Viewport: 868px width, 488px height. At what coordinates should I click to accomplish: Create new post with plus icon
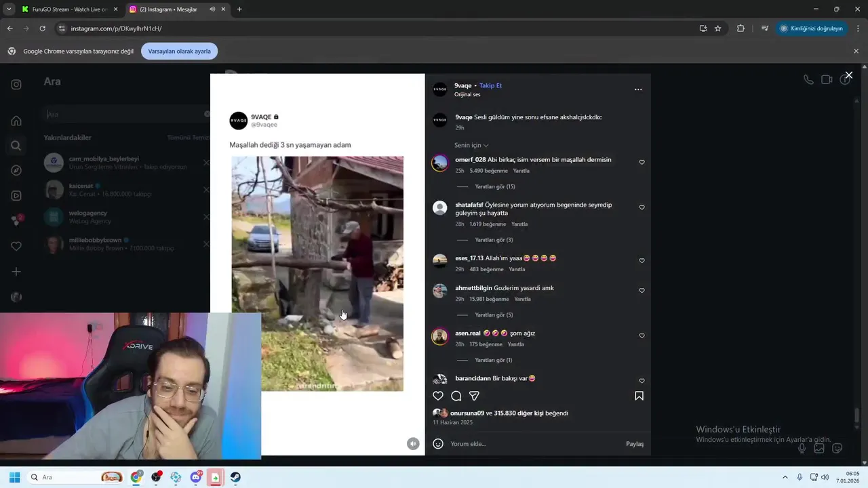(x=16, y=272)
